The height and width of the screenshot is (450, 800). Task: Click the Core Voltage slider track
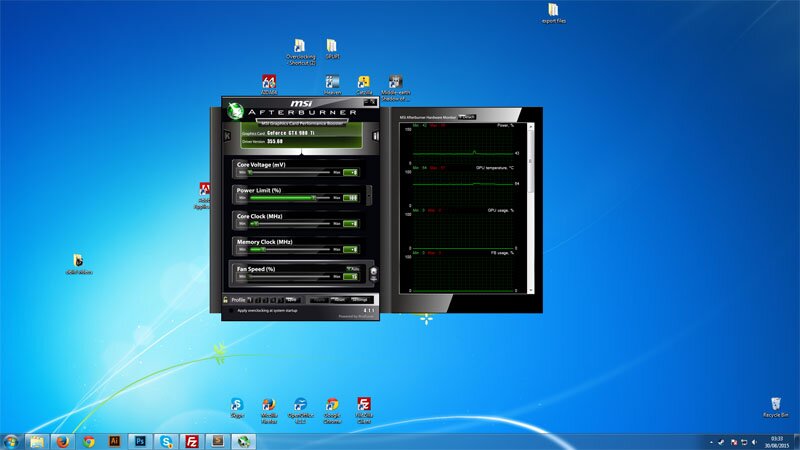click(289, 172)
